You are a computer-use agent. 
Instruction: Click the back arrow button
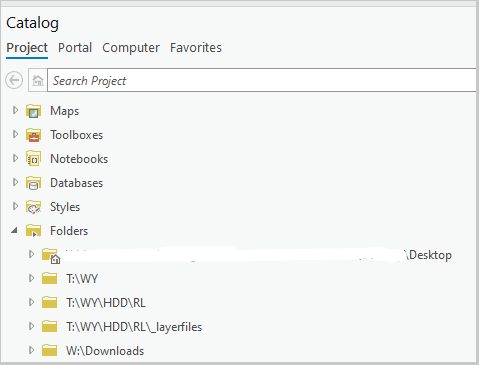point(14,80)
